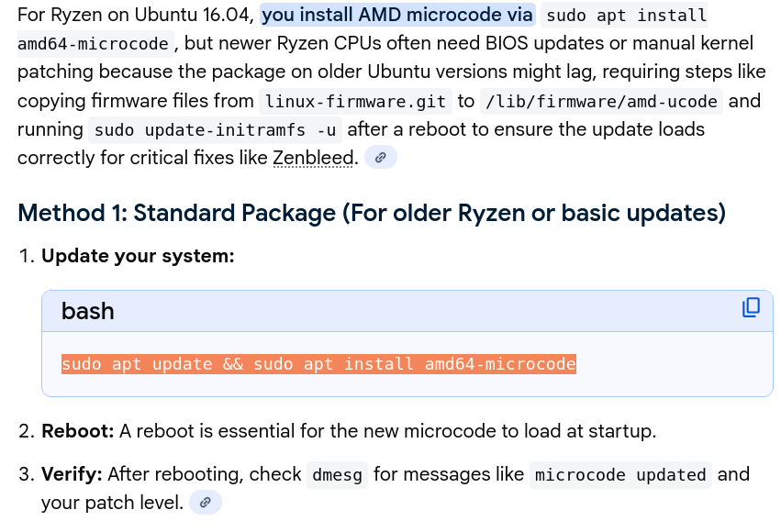Click the copy code icon in bash block
Screen dimensions: 781x532
point(751,308)
